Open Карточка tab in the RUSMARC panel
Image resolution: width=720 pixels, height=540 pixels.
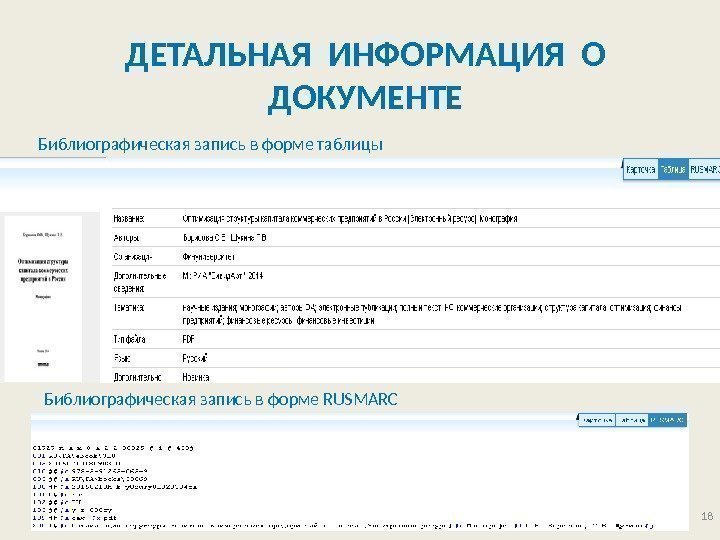pos(597,420)
